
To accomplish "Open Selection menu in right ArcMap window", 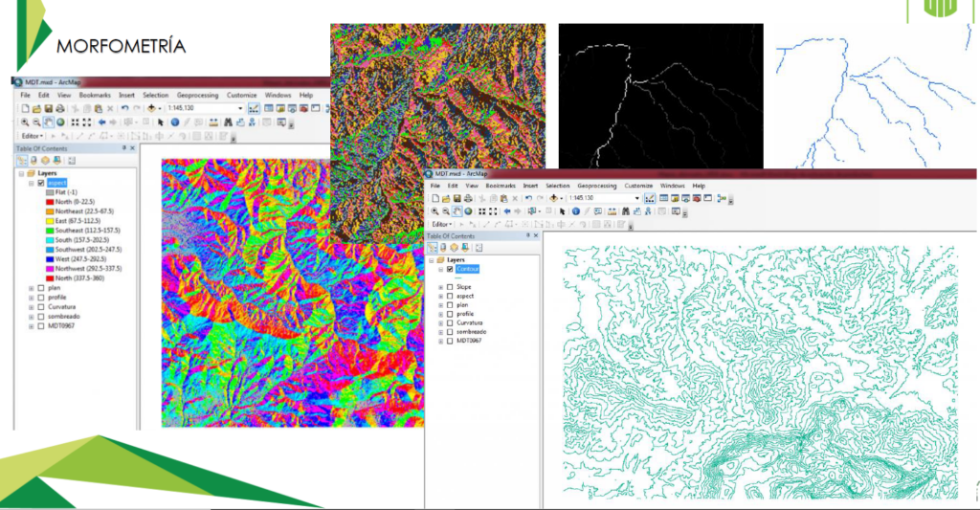I will point(558,186).
